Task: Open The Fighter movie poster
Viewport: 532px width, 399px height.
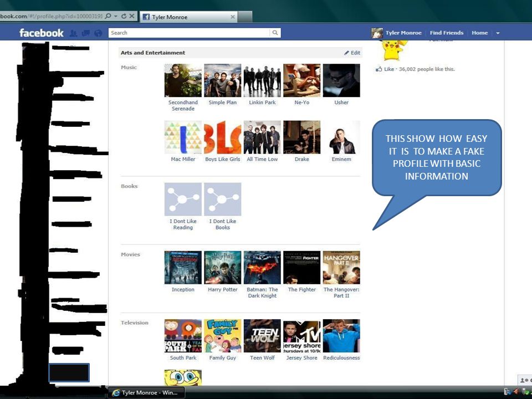Action: [x=301, y=267]
